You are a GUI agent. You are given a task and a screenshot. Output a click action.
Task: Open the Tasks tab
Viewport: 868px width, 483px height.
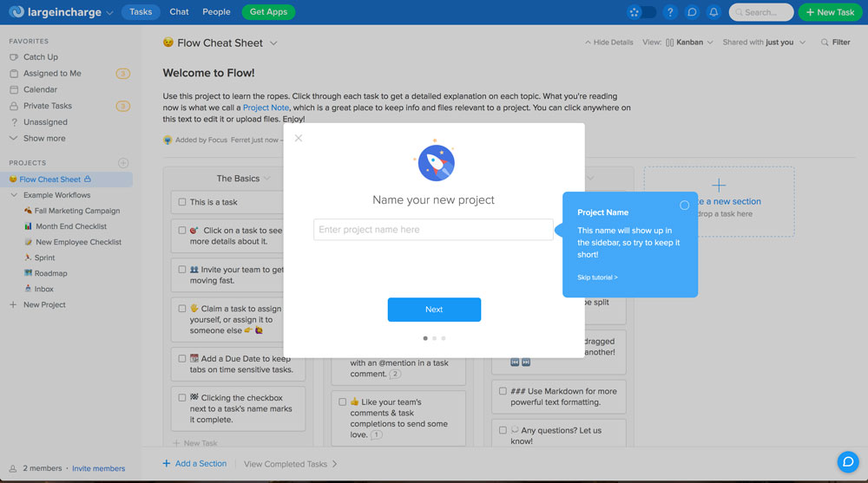(141, 11)
